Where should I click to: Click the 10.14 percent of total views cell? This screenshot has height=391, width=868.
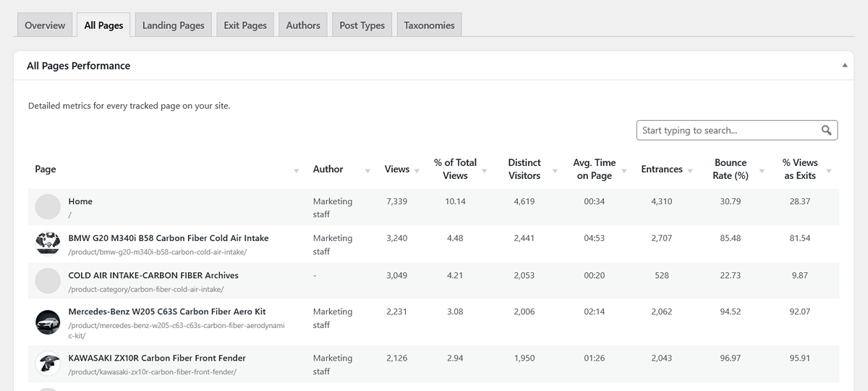click(456, 201)
